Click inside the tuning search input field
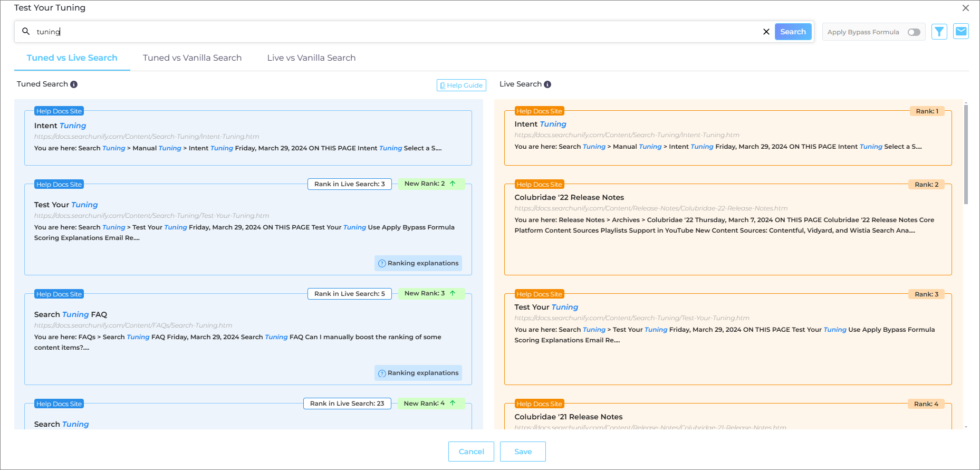980x470 pixels. tap(369, 32)
